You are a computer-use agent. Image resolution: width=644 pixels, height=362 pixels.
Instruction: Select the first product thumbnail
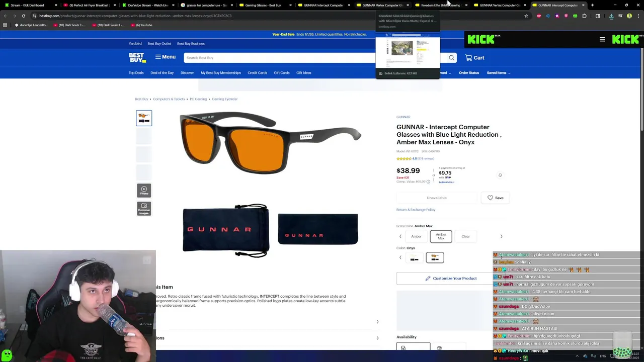(x=144, y=118)
